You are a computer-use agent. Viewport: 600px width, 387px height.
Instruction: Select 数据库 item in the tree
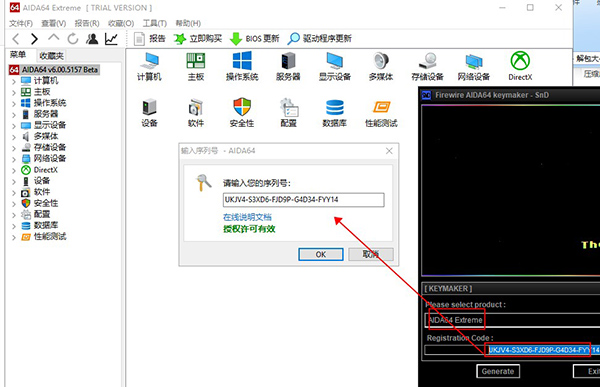40,225
